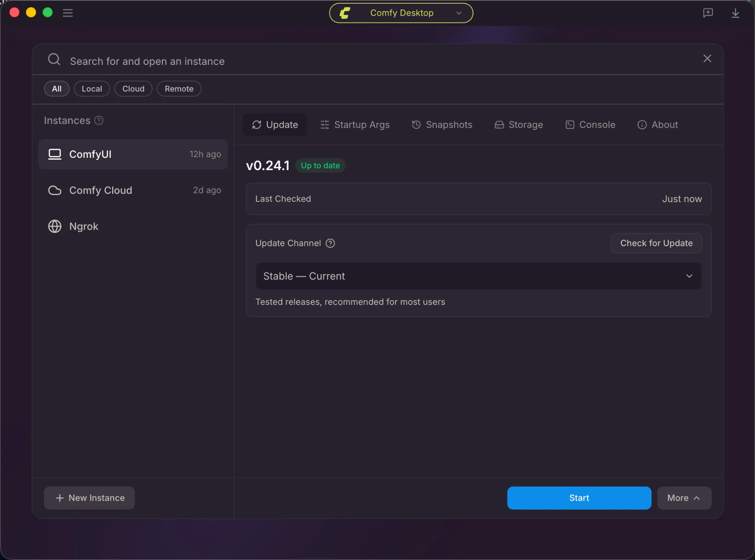Switch to the Startup Args tab

coord(355,124)
